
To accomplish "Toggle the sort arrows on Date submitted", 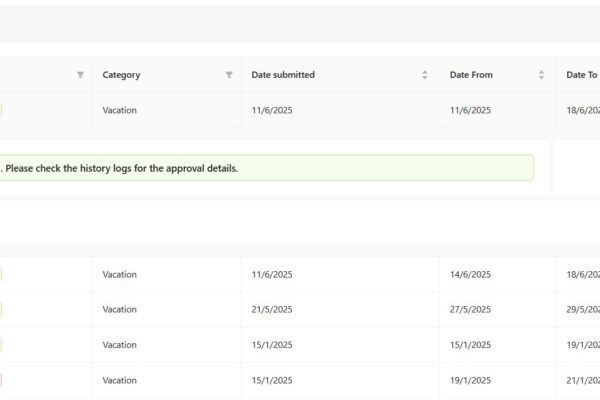I will point(425,75).
